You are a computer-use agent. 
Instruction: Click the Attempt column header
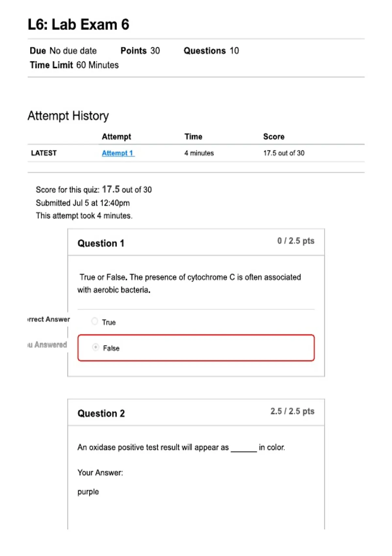[x=116, y=137]
